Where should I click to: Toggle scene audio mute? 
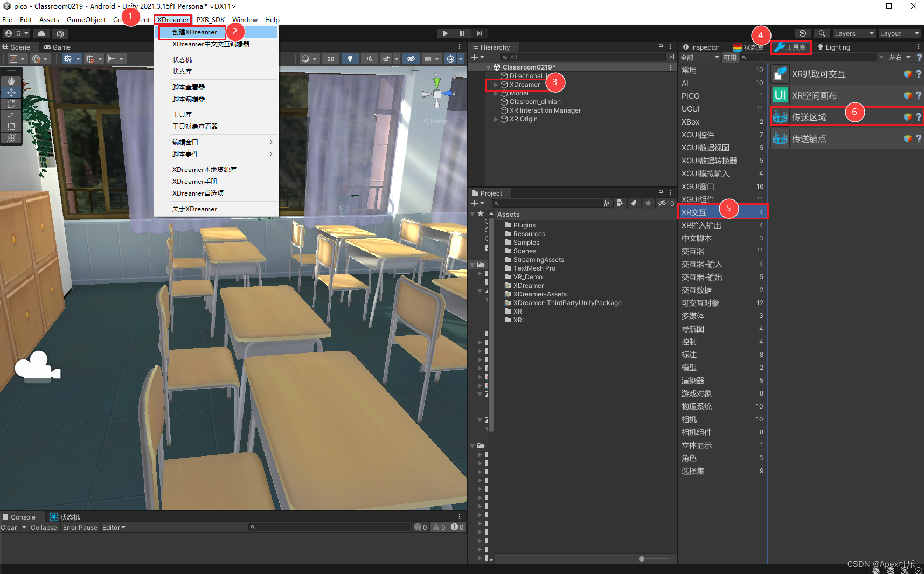(370, 59)
